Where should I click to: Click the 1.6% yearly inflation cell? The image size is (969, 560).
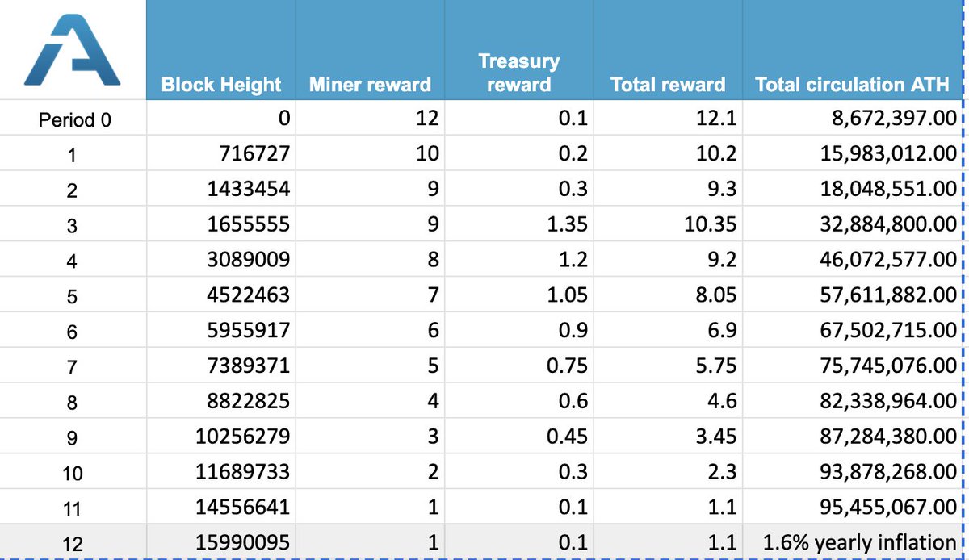pos(853,543)
